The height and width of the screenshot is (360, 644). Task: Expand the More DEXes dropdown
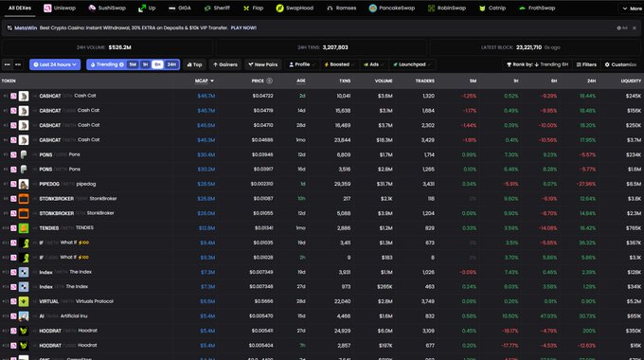(x=632, y=9)
